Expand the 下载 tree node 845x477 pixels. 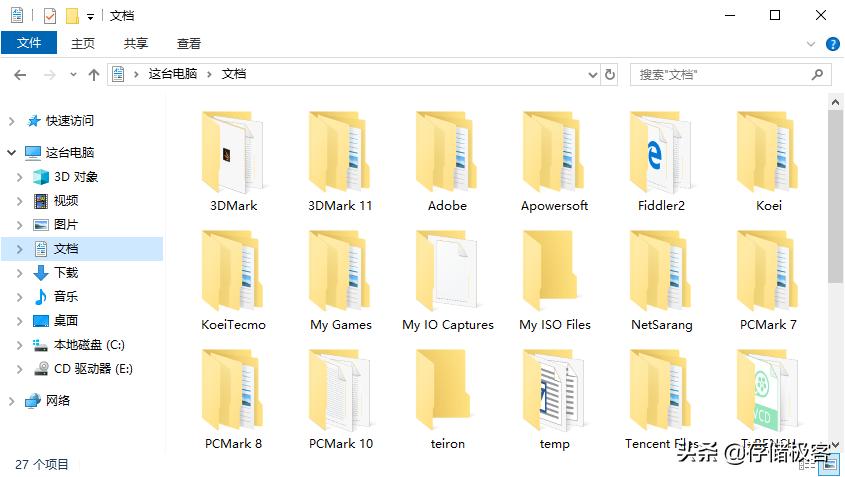pos(20,273)
